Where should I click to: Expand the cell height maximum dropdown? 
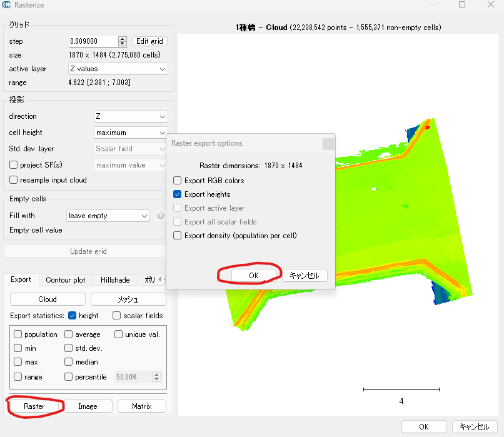(131, 133)
